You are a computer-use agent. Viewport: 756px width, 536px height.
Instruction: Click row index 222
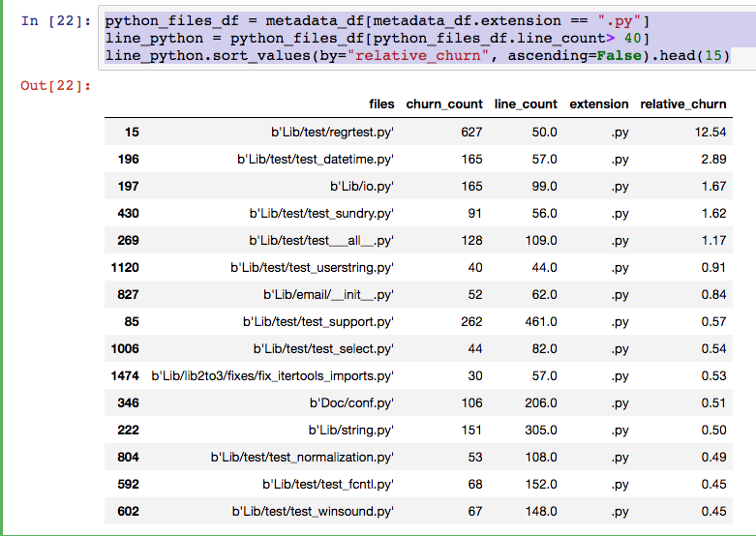(128, 430)
